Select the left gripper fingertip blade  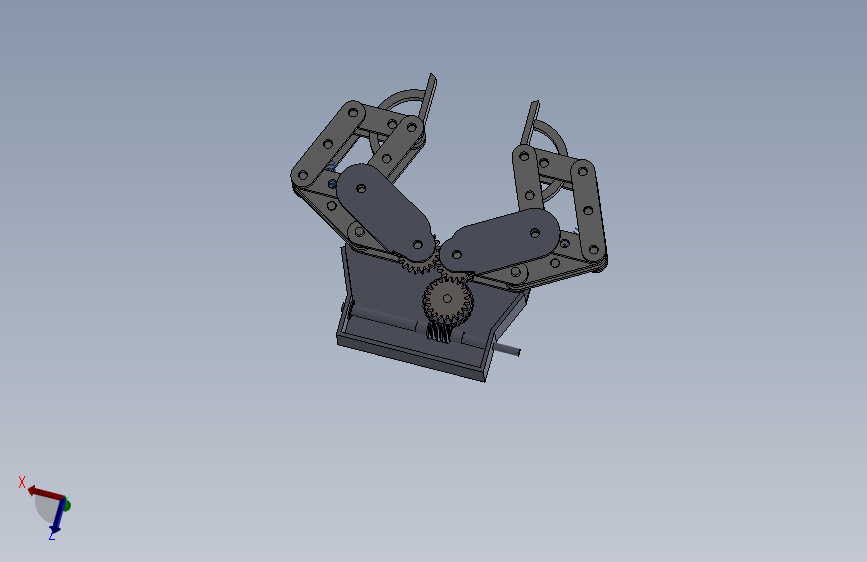click(428, 100)
